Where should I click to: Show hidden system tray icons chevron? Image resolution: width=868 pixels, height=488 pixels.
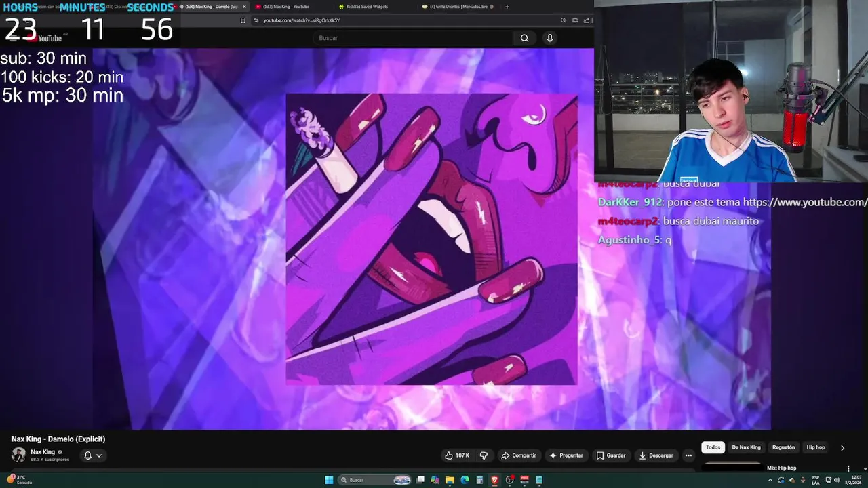pyautogui.click(x=770, y=480)
